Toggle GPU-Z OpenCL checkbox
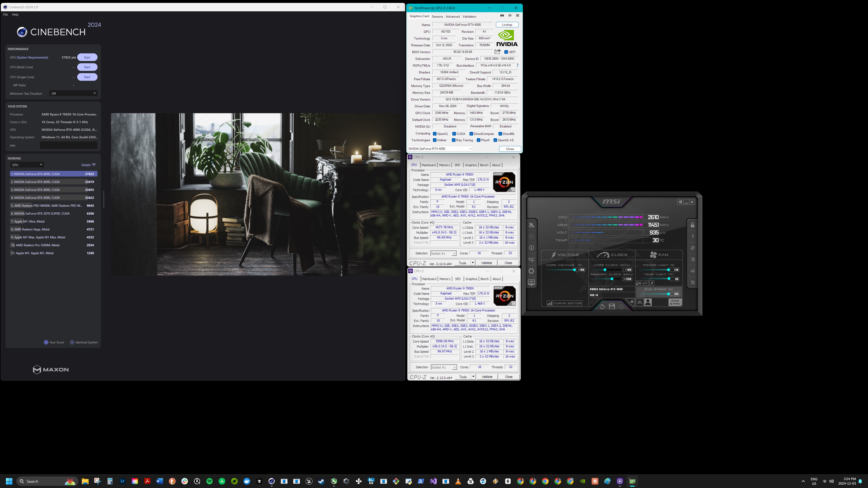This screenshot has width=868, height=488. click(x=435, y=134)
